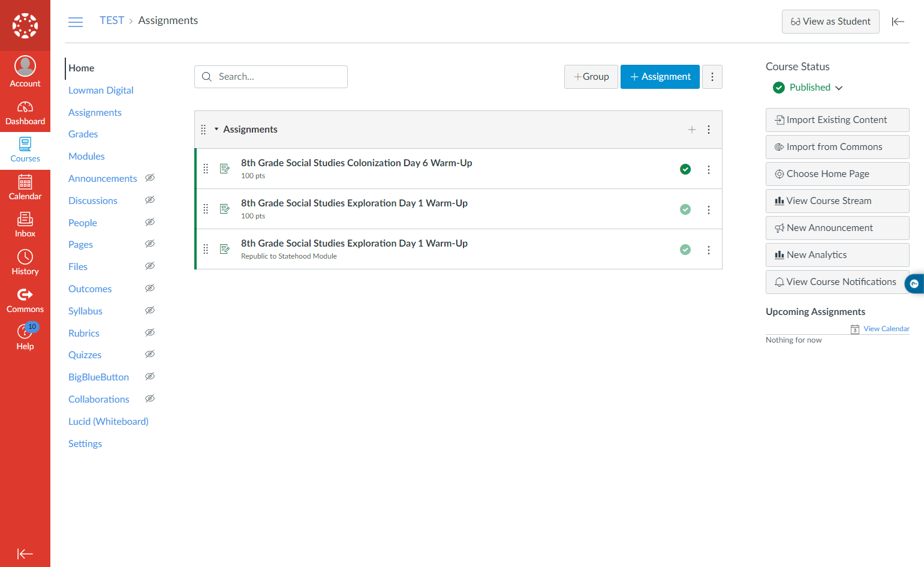Click the assignment Search field
Viewport: 924px width, 567px height.
[x=271, y=77]
